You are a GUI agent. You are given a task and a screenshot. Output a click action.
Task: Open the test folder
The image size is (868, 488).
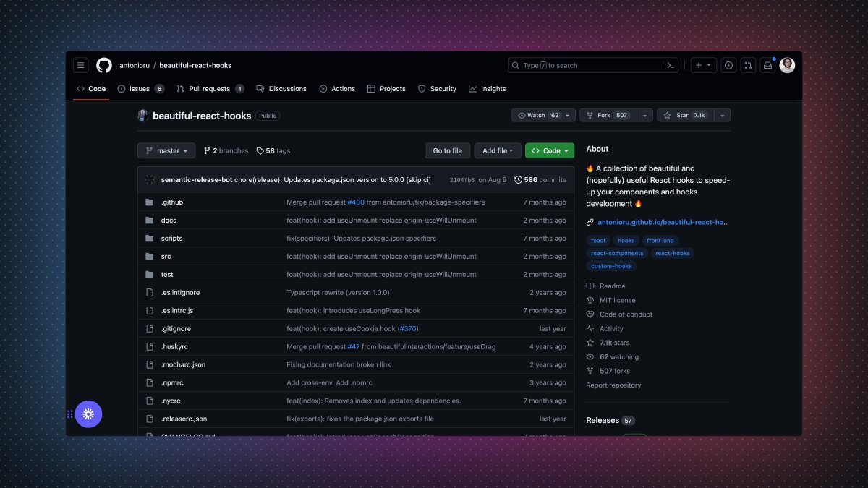167,274
